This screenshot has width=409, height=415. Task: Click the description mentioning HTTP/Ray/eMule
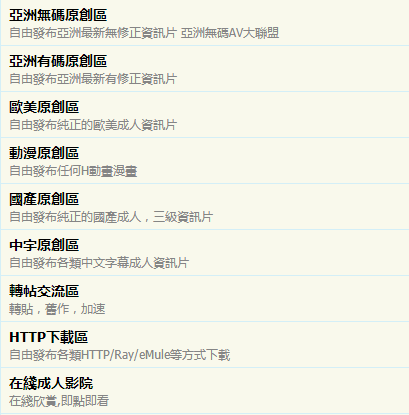coord(120,355)
